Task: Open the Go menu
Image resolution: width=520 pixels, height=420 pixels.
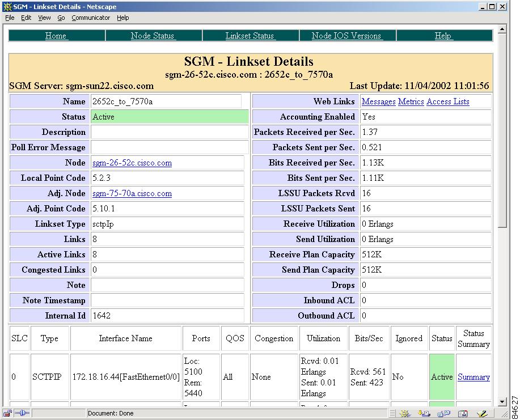Action: coord(61,18)
